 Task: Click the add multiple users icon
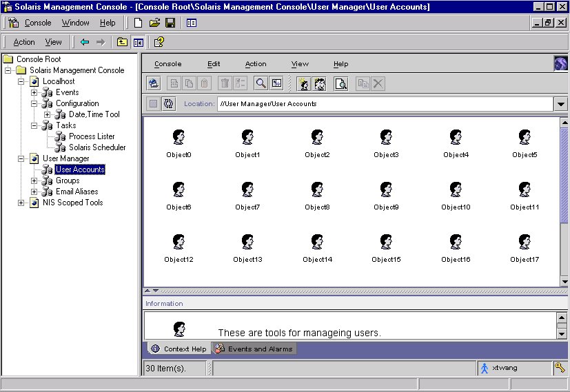point(320,84)
